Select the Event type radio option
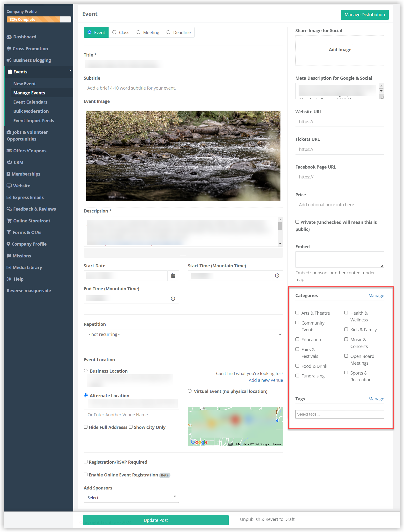This screenshot has width=404, height=532. (89, 32)
